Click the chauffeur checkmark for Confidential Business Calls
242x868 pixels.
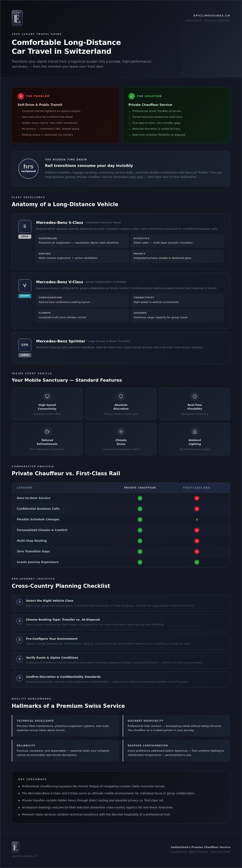140,509
